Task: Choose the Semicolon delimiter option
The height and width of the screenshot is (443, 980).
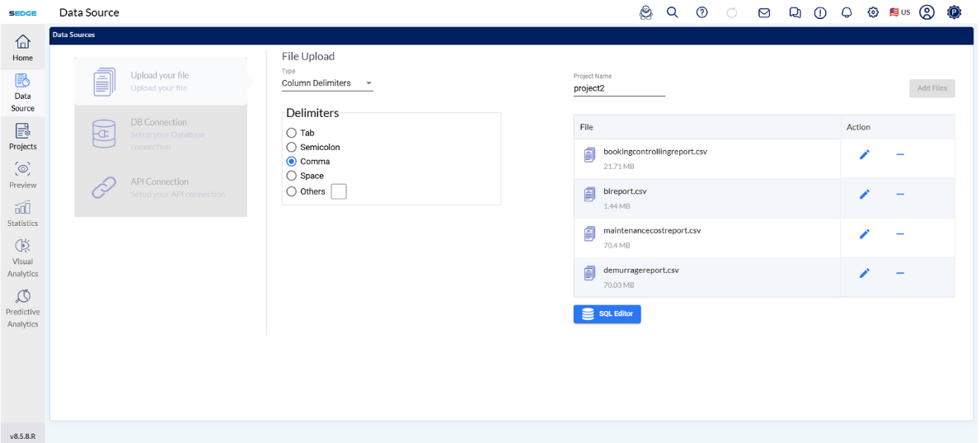Action: 291,147
